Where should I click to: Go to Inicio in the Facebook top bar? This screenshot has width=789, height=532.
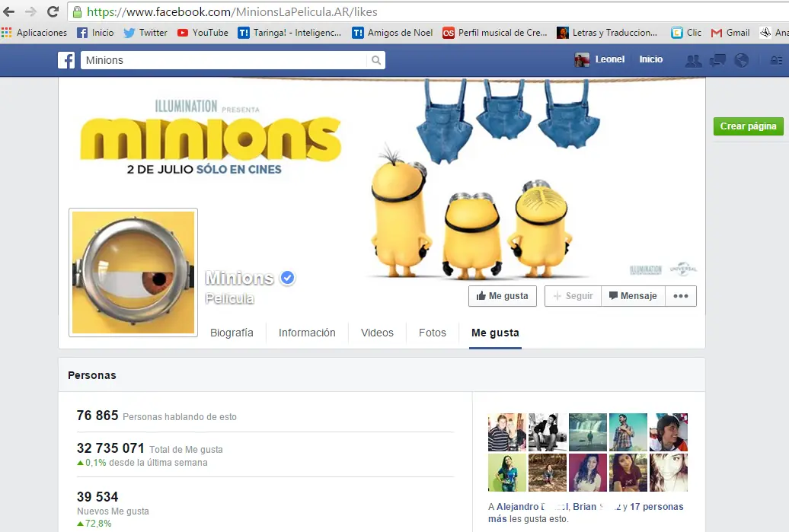pyautogui.click(x=650, y=59)
